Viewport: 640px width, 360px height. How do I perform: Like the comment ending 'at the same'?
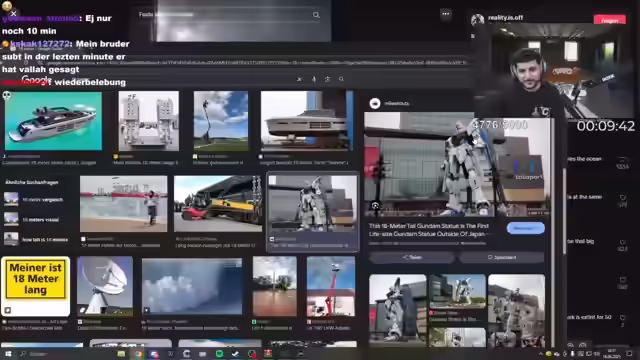pos(623,198)
